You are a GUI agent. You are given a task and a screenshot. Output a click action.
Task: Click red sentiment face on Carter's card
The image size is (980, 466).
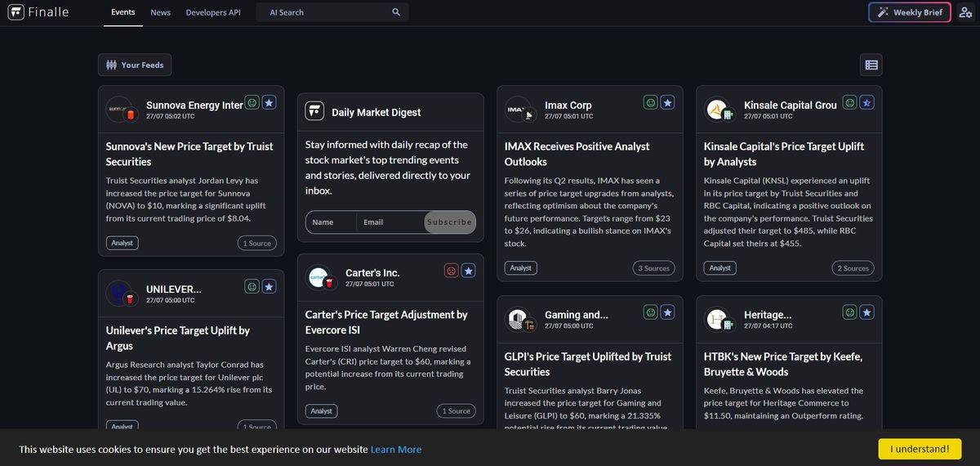click(451, 271)
